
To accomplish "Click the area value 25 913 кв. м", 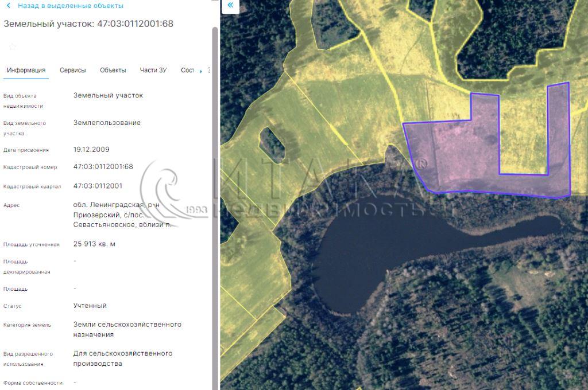I will pyautogui.click(x=94, y=244).
